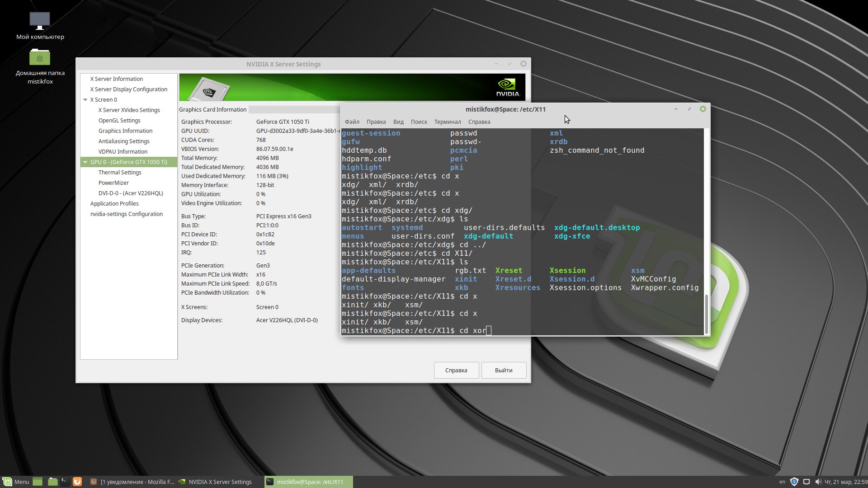Click the 86.07.59.00.1e VBIOS version value
The height and width of the screenshot is (488, 868).
click(x=274, y=149)
